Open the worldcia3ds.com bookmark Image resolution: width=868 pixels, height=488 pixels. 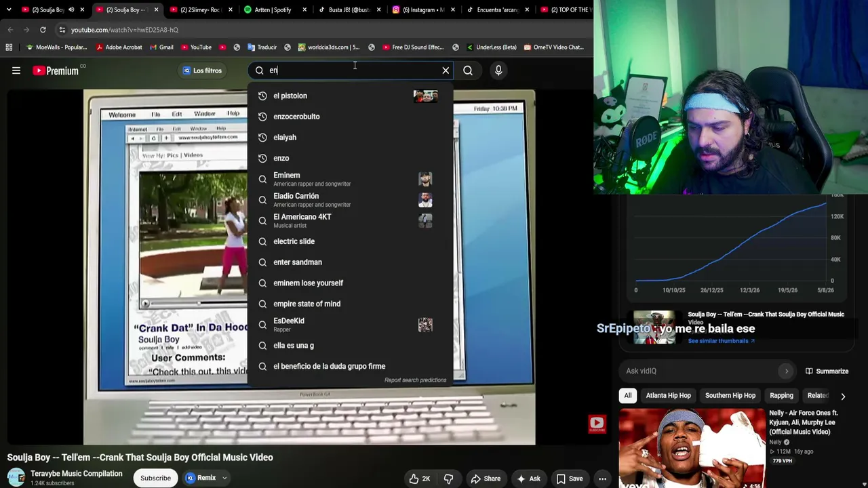328,47
